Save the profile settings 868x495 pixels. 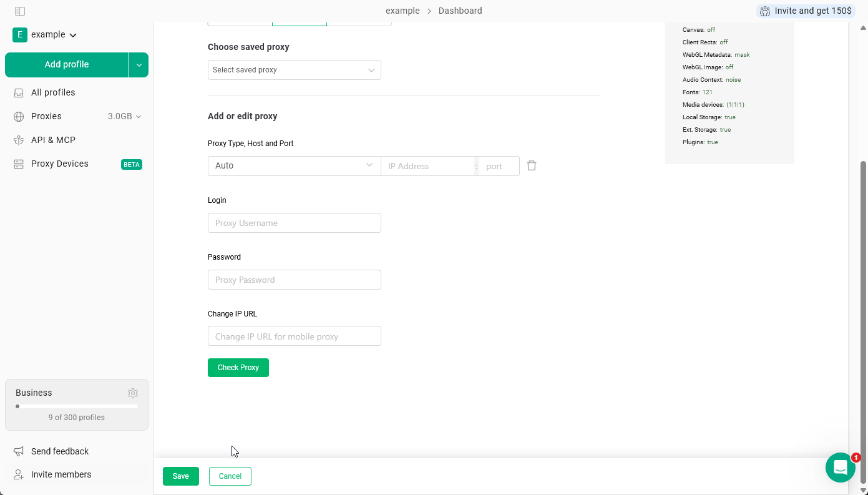pyautogui.click(x=181, y=476)
